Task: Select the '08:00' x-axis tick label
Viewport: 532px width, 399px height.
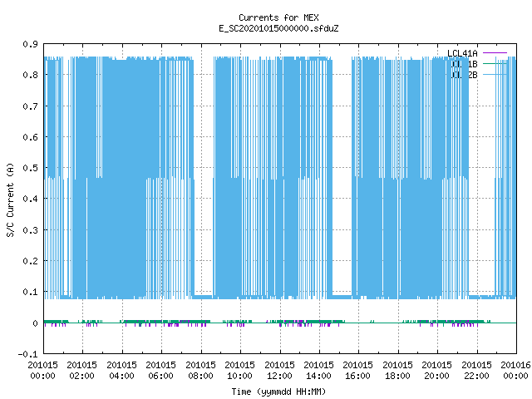Action: pyautogui.click(x=200, y=376)
